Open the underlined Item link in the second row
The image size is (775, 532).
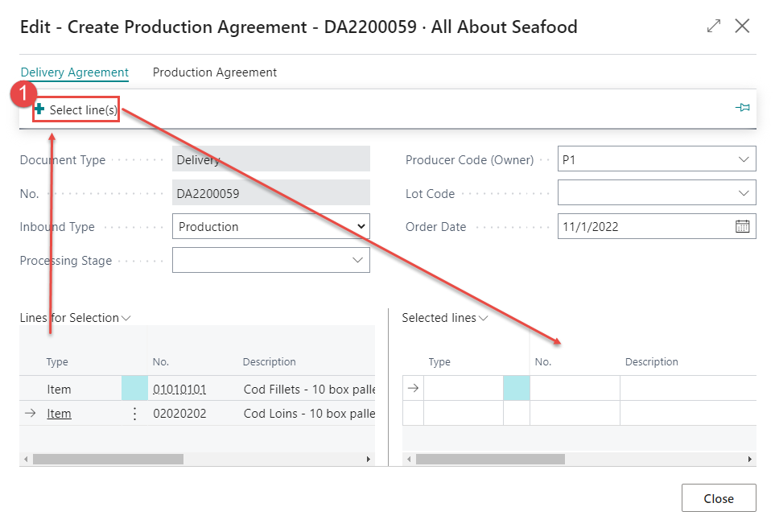[59, 414]
